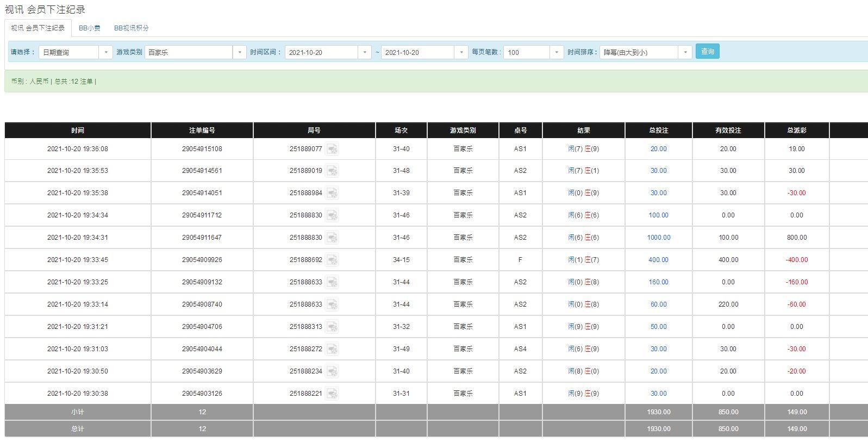This screenshot has width=868, height=442.
Task: Open total bet 20.00 link for bet 29054915108
Action: tap(658, 149)
